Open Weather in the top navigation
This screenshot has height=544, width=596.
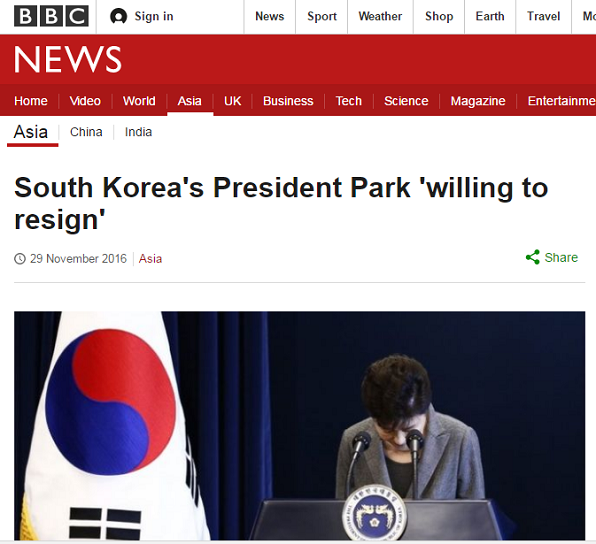pos(380,16)
